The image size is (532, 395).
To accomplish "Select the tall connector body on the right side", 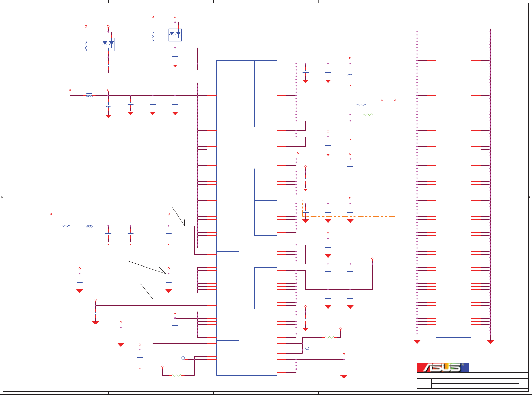I will click(453, 181).
